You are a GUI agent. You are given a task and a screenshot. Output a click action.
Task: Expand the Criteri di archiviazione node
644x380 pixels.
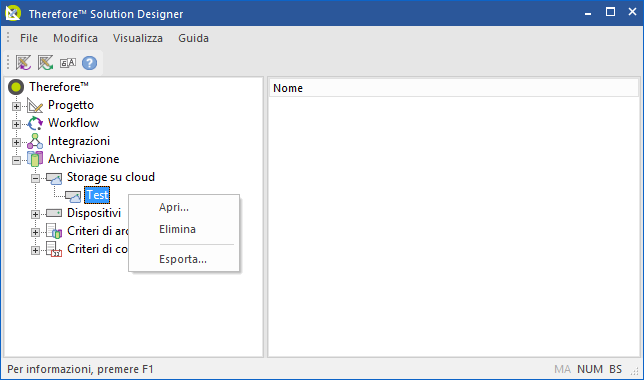[x=35, y=232]
